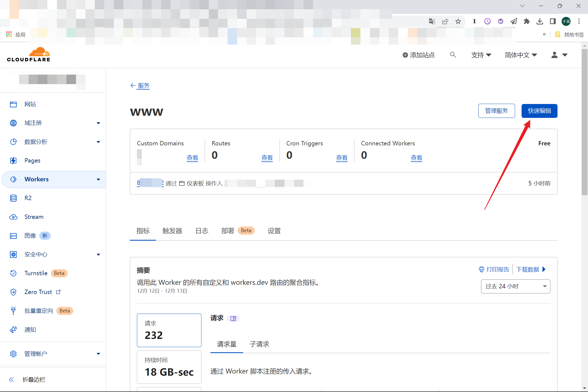Open the 其他书签 bookmarks folder
Image resolution: width=588 pixels, height=392 pixels.
569,34
